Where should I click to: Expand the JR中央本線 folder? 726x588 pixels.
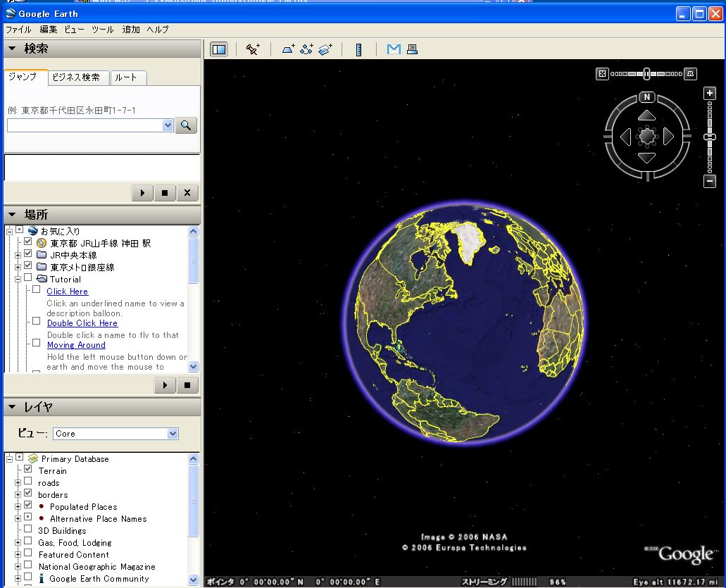(x=18, y=255)
